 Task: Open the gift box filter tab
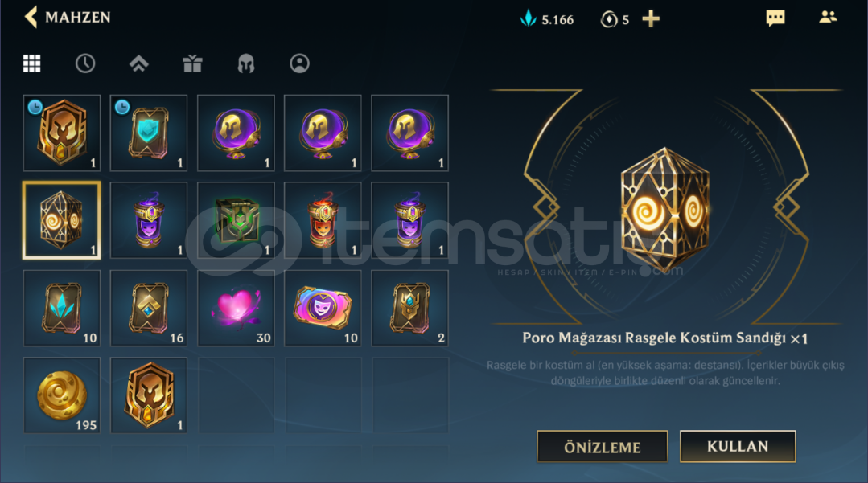(x=192, y=63)
